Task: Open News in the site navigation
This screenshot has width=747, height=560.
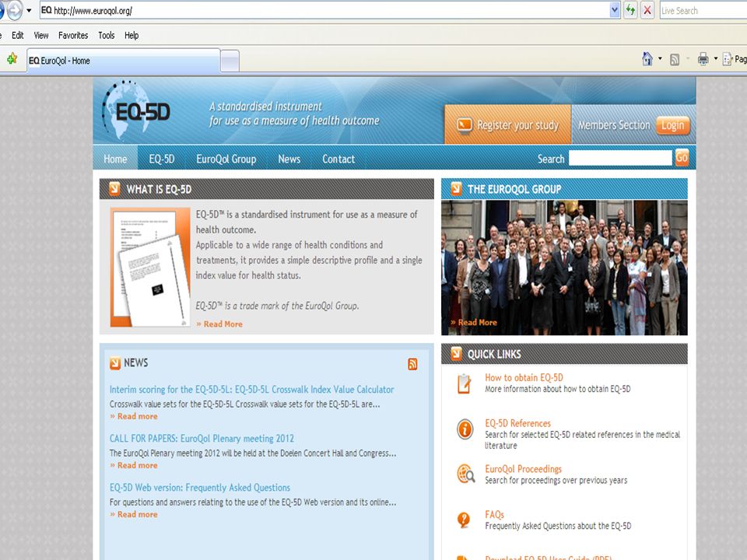Action: pos(289,159)
